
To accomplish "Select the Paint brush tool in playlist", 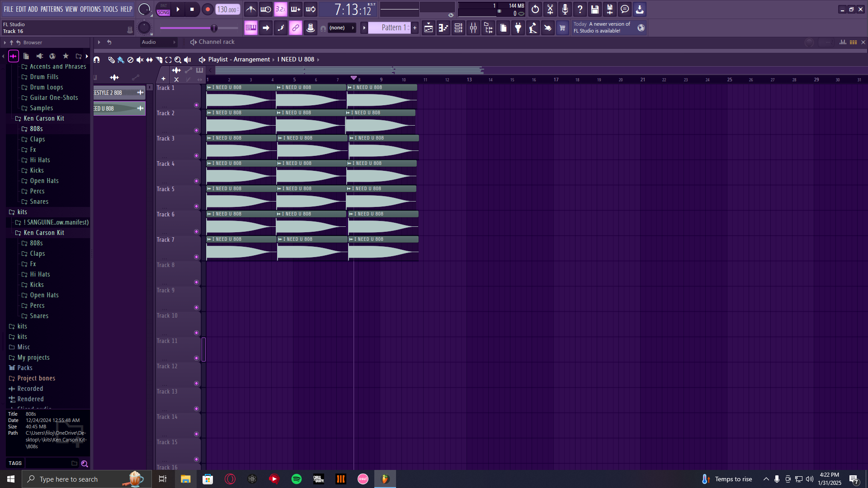I will pos(121,60).
